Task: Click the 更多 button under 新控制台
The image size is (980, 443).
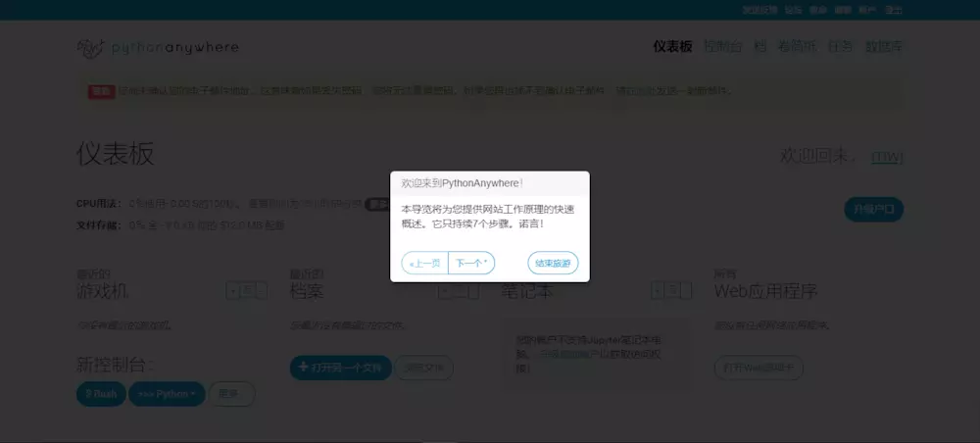Action: point(232,394)
